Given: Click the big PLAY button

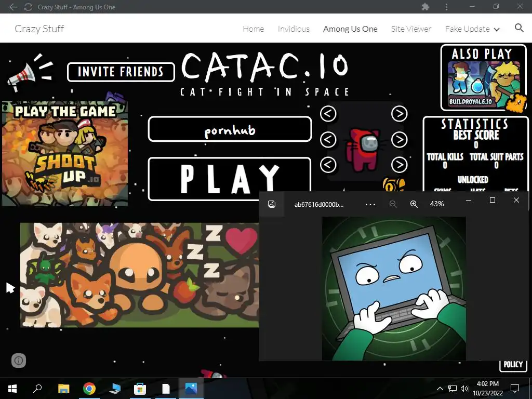Looking at the screenshot, I should click(230, 179).
